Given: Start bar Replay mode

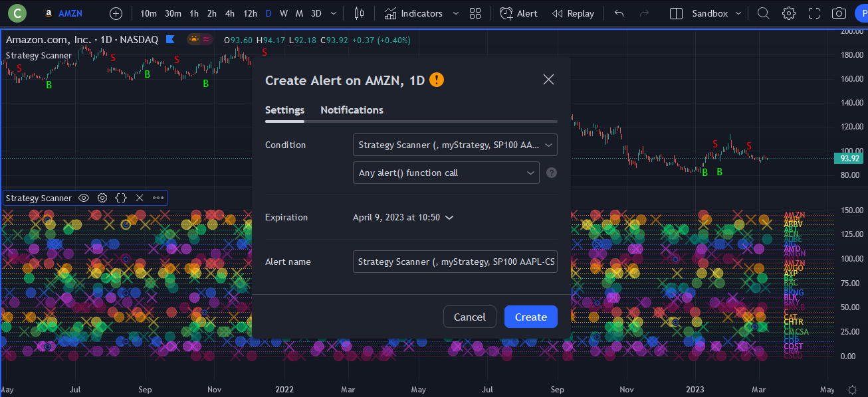Looking at the screenshot, I should 574,13.
